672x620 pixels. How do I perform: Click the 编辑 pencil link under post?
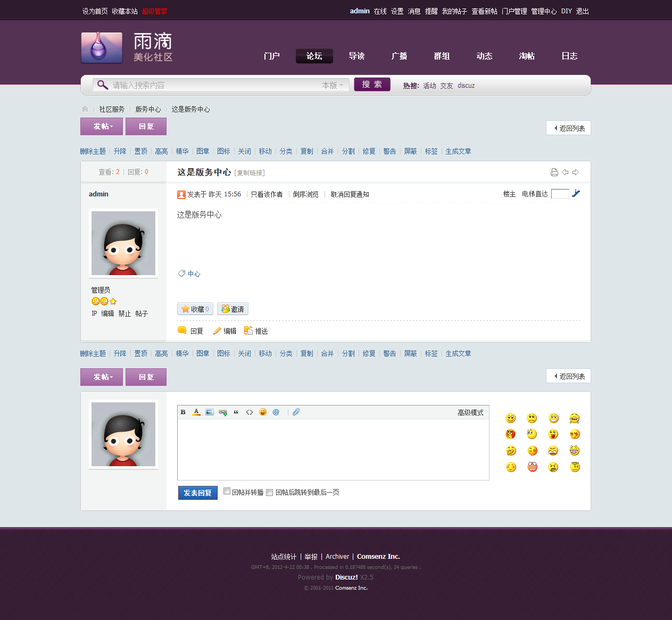pos(225,331)
